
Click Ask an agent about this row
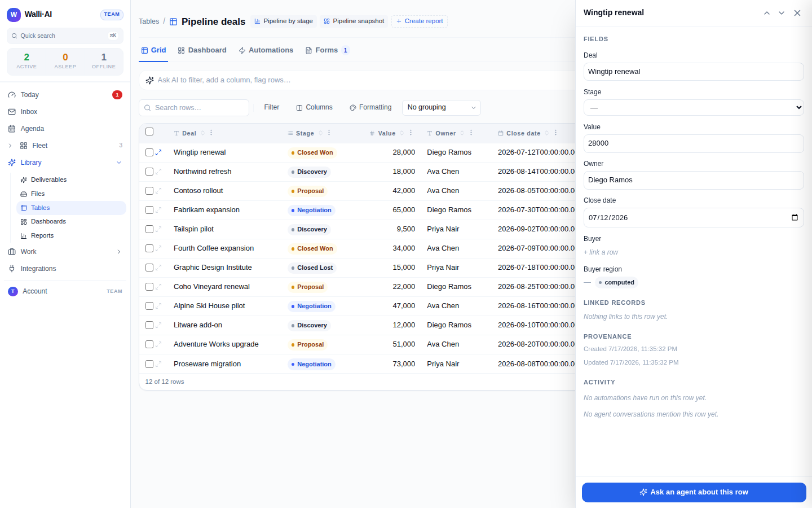[694, 492]
